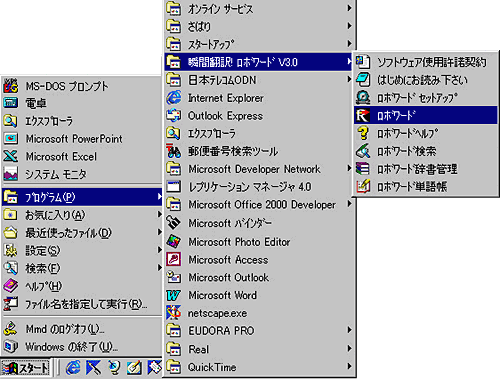Click the ヘルプ(H) book icon
Screen dimensions: 500x379
coord(11,286)
